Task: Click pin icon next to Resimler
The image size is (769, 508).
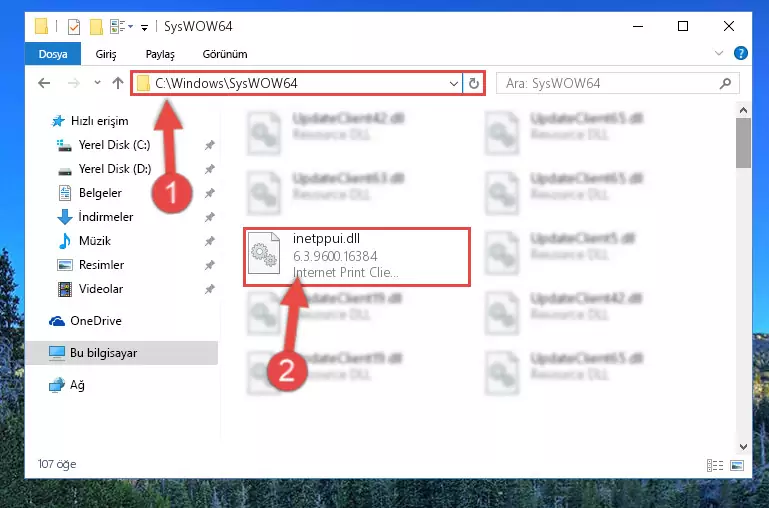Action: click(209, 265)
